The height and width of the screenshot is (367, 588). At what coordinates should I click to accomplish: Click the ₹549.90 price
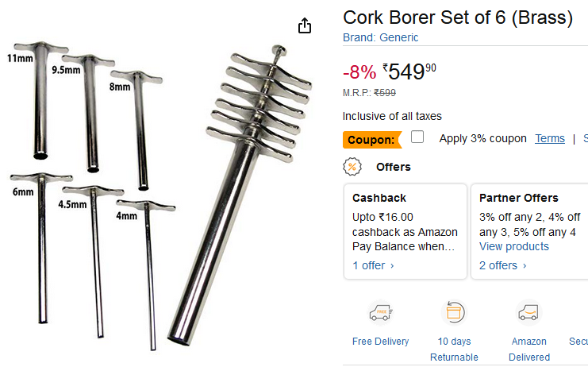click(x=409, y=73)
